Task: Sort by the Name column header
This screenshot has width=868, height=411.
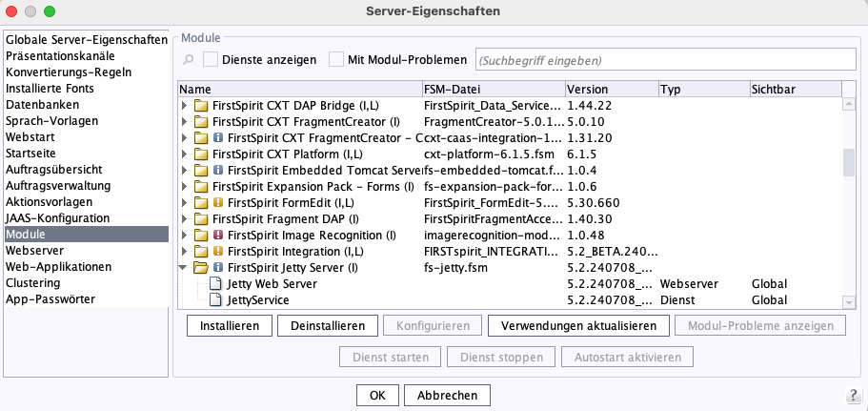Action: [300, 90]
